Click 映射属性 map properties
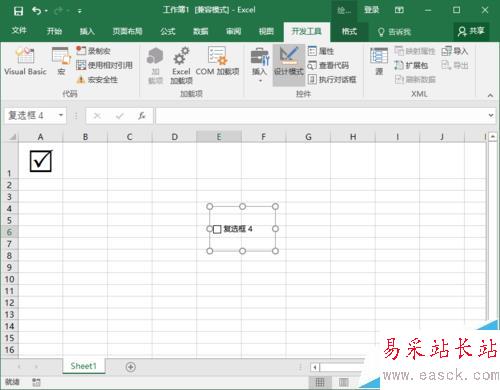This screenshot has height=390, width=500. click(415, 51)
